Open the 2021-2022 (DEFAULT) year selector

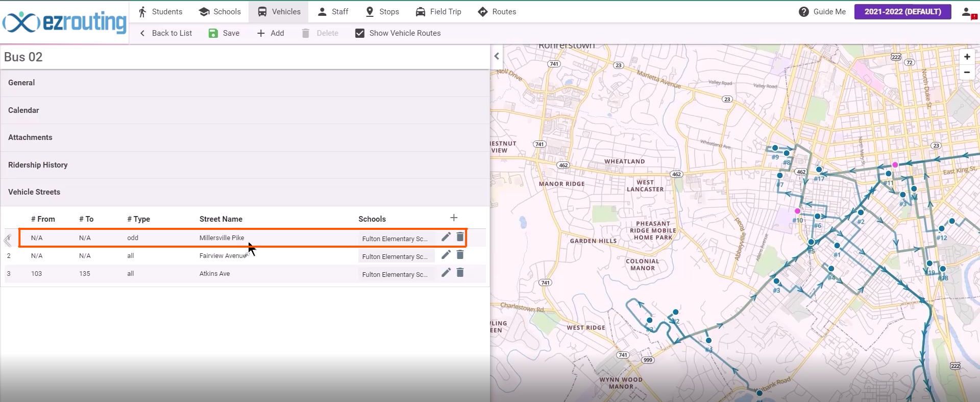point(902,12)
